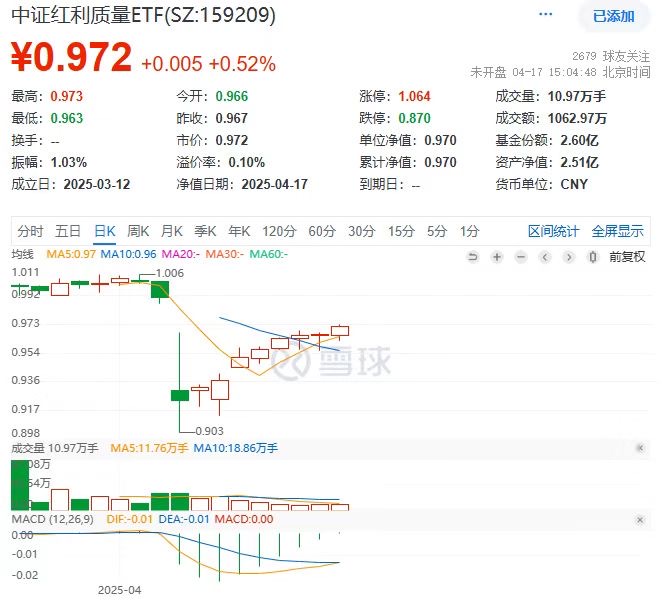
Task: Select the 月K chart tab
Action: pos(172,231)
